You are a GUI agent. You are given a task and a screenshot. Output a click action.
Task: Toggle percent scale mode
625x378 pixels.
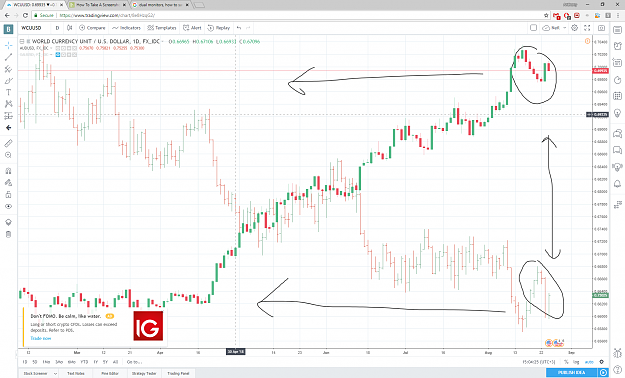566,362
